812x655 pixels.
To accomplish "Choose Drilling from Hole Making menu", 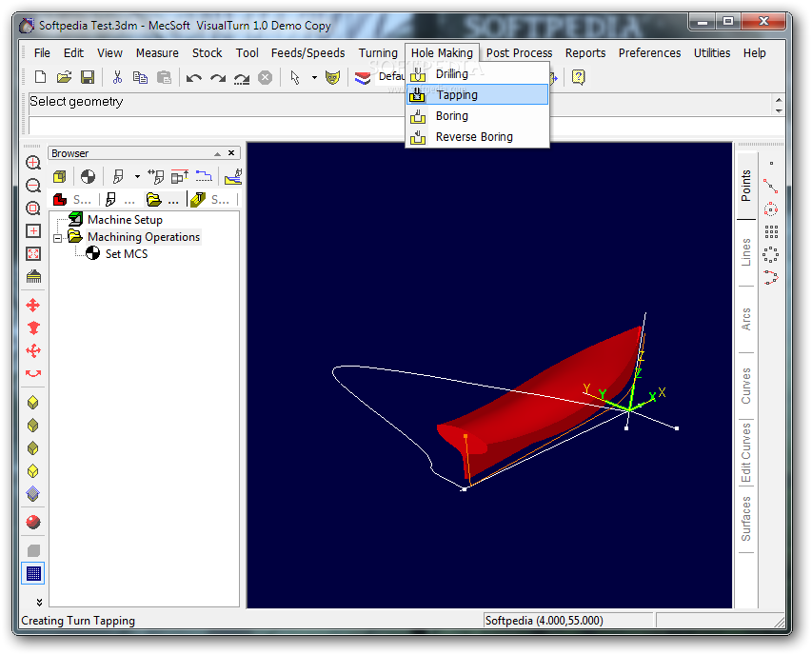I will (x=478, y=74).
